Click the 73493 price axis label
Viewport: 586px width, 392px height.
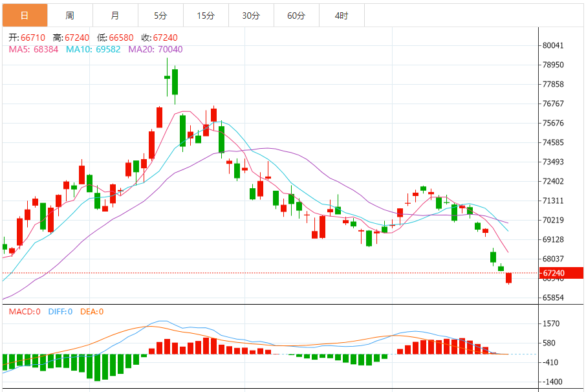click(x=553, y=162)
